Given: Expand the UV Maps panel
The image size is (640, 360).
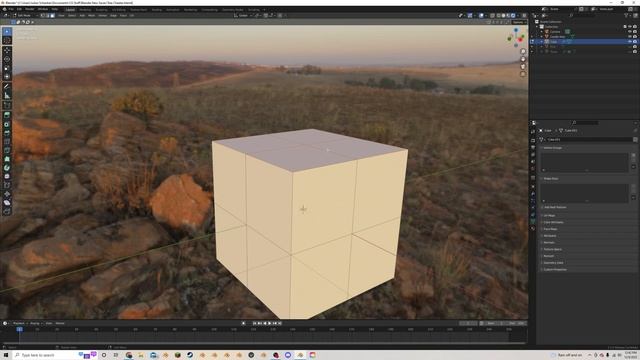Looking at the screenshot, I should (x=549, y=216).
